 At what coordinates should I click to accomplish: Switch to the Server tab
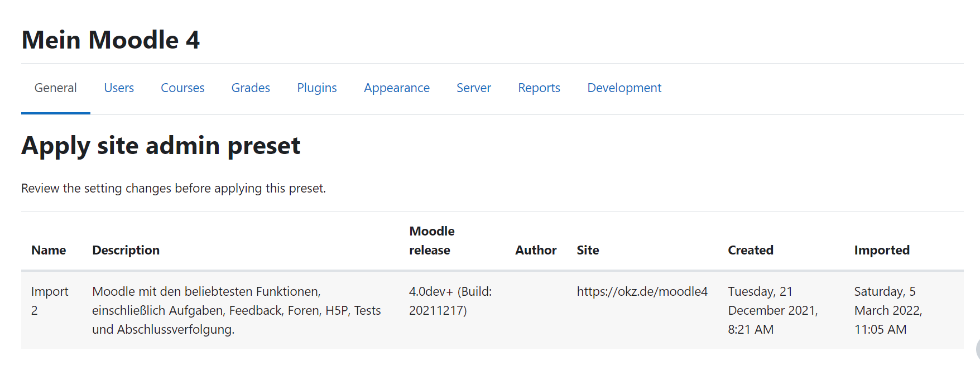tap(474, 88)
